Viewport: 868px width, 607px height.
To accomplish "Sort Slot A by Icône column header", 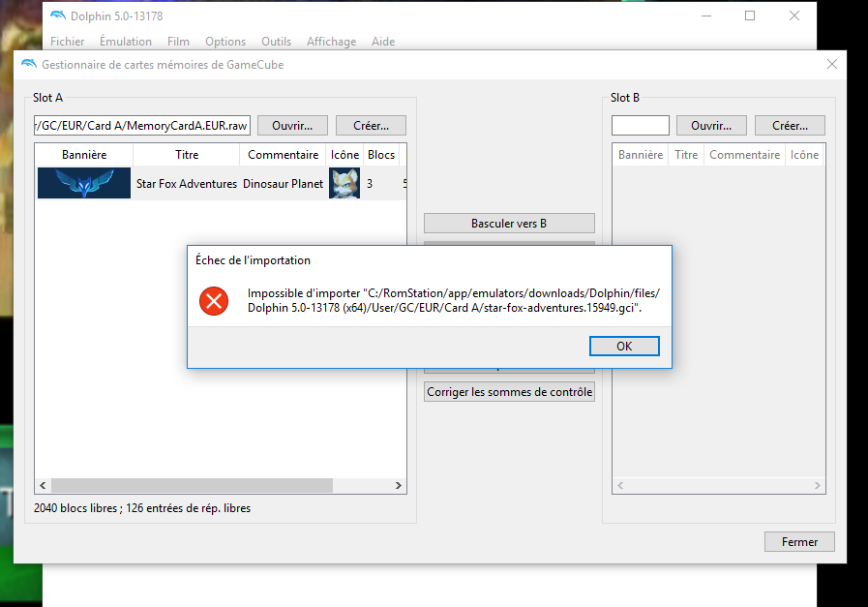I will (344, 155).
